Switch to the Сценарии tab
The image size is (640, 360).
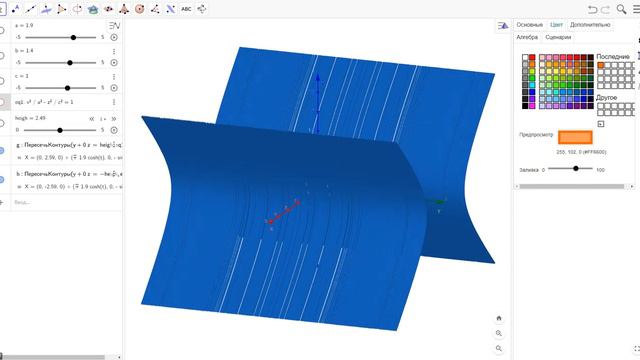558,37
